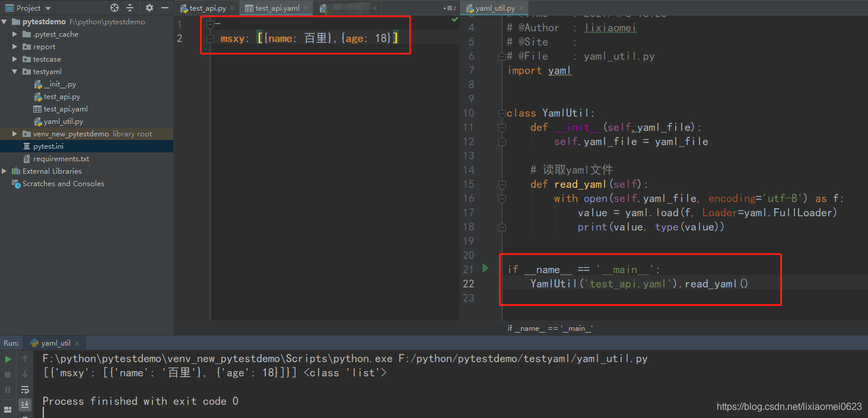Click the '# @Author : lixiaomei' comment
The height and width of the screenshot is (418, 868).
572,28
